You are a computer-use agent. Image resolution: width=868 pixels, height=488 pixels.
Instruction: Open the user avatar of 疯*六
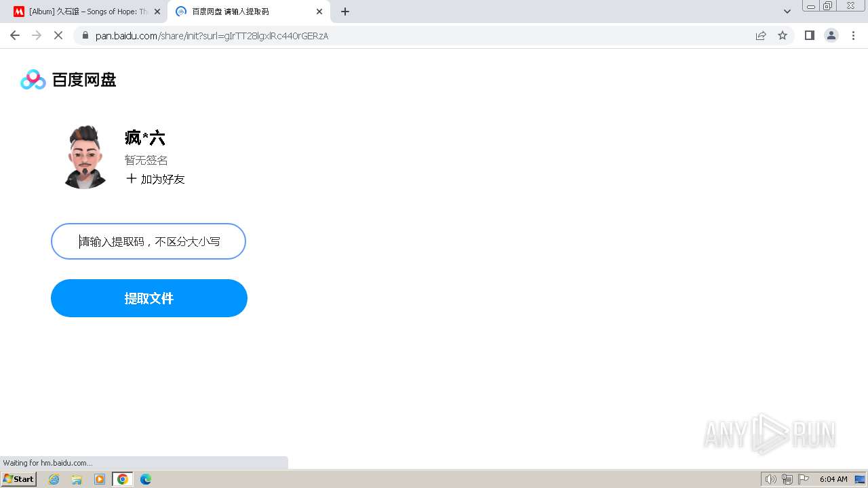click(x=85, y=157)
